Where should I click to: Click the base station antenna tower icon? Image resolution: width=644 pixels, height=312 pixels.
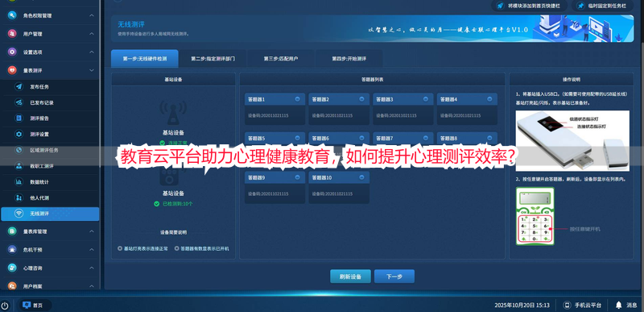(173, 113)
